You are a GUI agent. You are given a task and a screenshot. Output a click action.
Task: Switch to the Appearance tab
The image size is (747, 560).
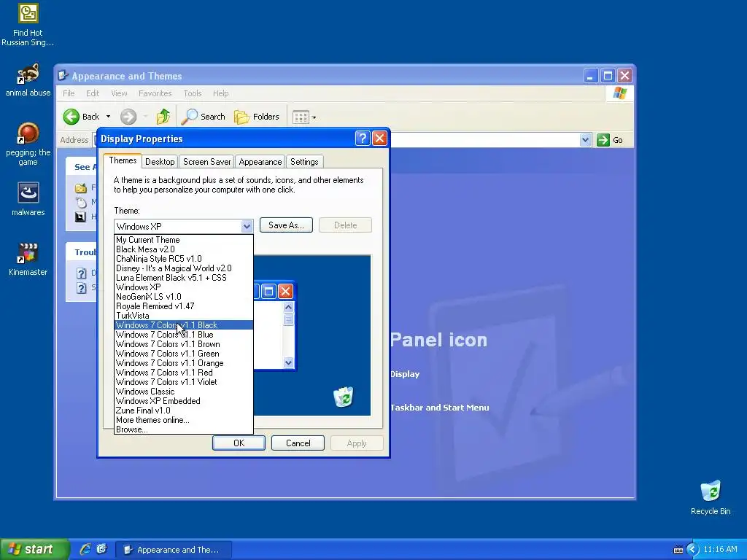pos(260,162)
